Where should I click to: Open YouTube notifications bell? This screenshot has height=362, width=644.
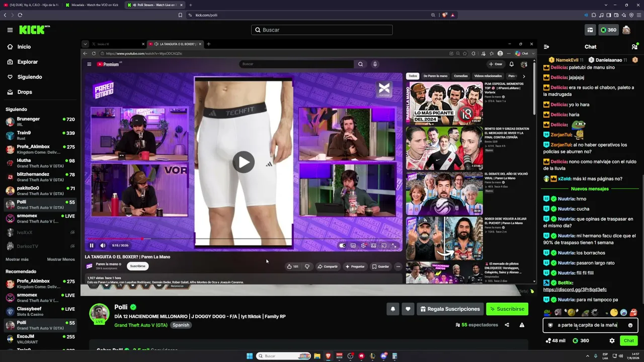coord(512,64)
